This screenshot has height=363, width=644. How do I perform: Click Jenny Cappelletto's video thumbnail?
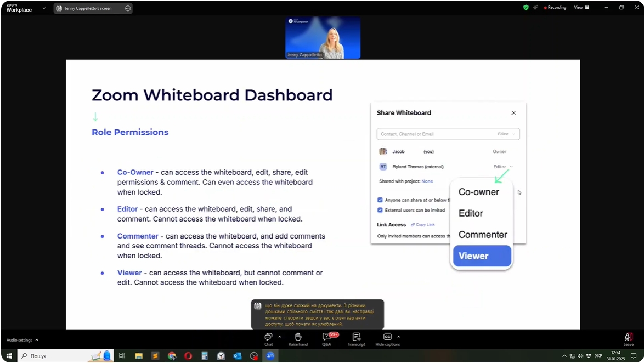[x=323, y=37]
